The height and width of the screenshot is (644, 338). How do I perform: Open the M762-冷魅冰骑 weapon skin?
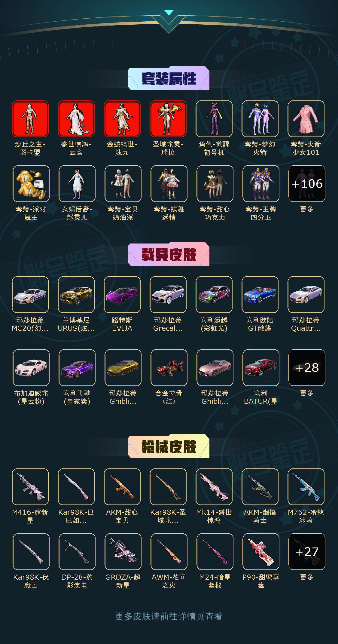point(306,487)
